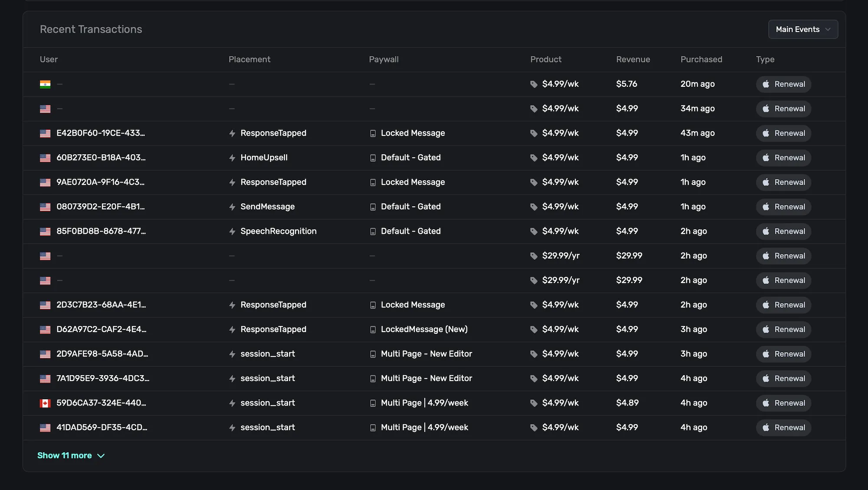Click the Renewal badge in 080739D2 row
This screenshot has height=490, width=868.
(783, 207)
